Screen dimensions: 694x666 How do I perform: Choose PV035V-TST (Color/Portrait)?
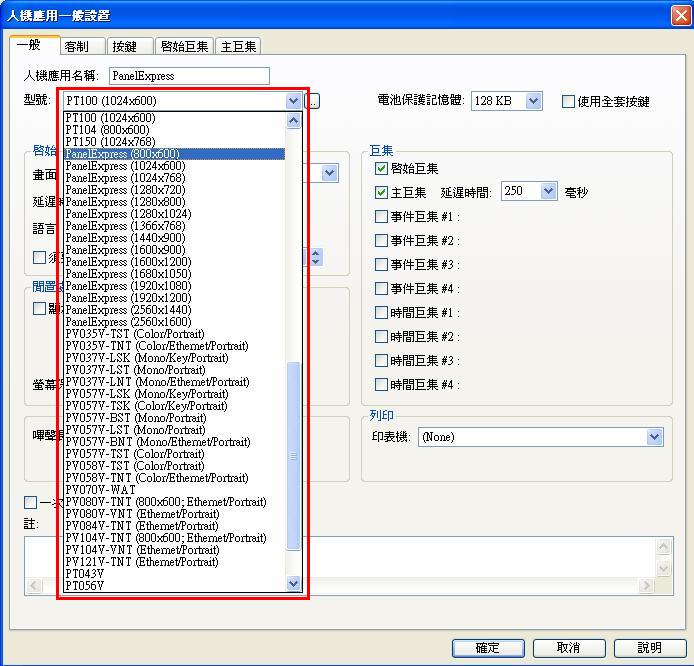(x=175, y=334)
